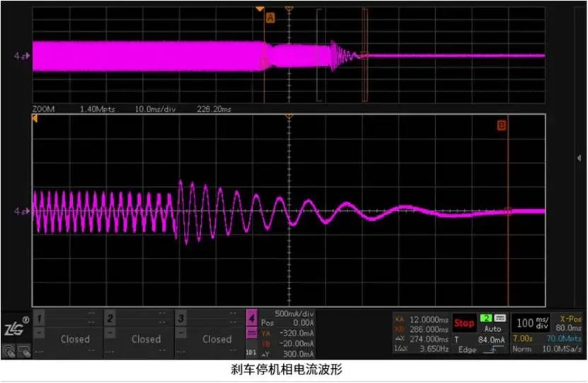Image resolution: width=588 pixels, height=383 pixels.
Task: Click the 10.0ms/div zoom timebase value
Action: [155, 109]
